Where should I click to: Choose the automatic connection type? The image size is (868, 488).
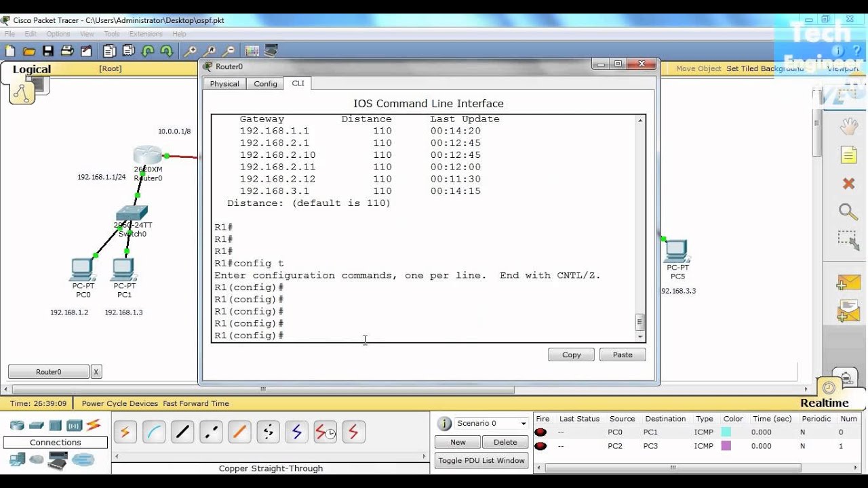(x=125, y=432)
